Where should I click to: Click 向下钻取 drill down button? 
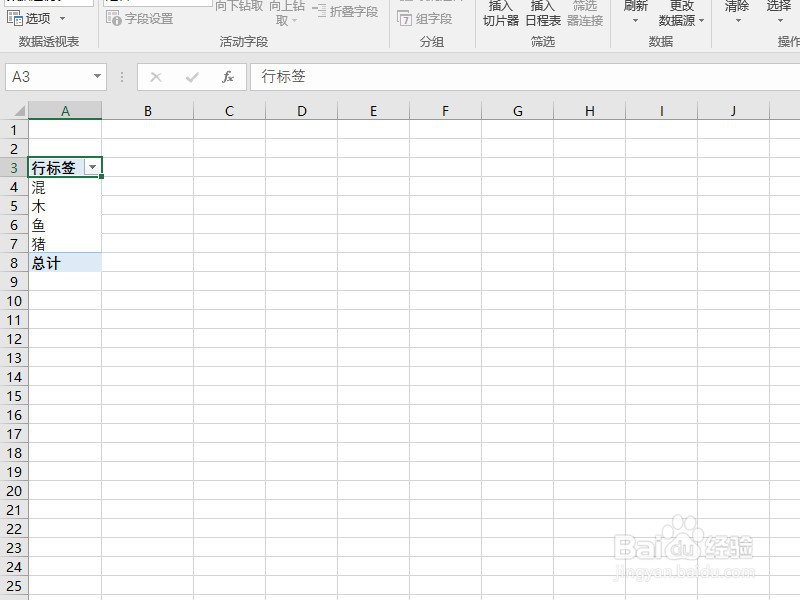tap(239, 7)
